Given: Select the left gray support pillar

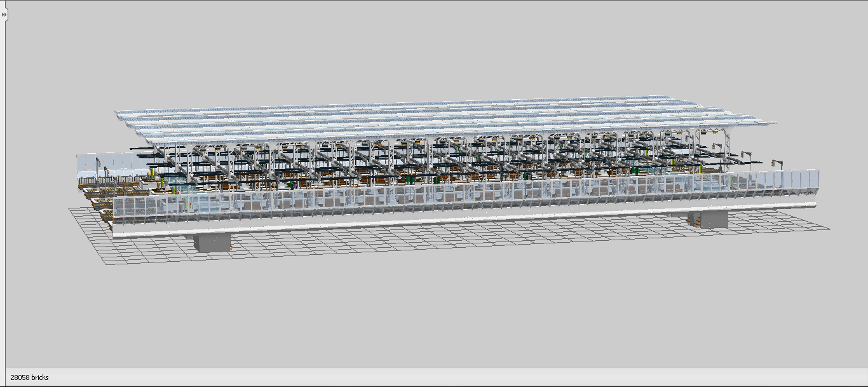Looking at the screenshot, I should tap(212, 243).
